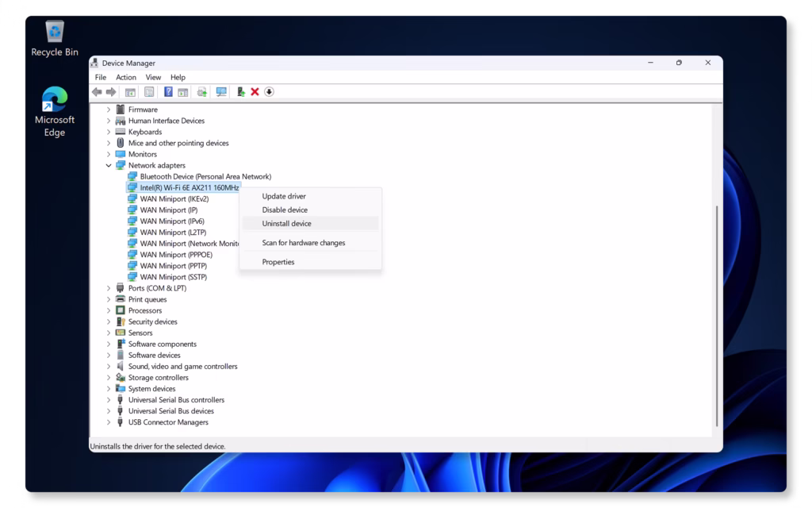Click the Forward arrow toolbar icon
This screenshot has width=812, height=508.
tap(111, 92)
